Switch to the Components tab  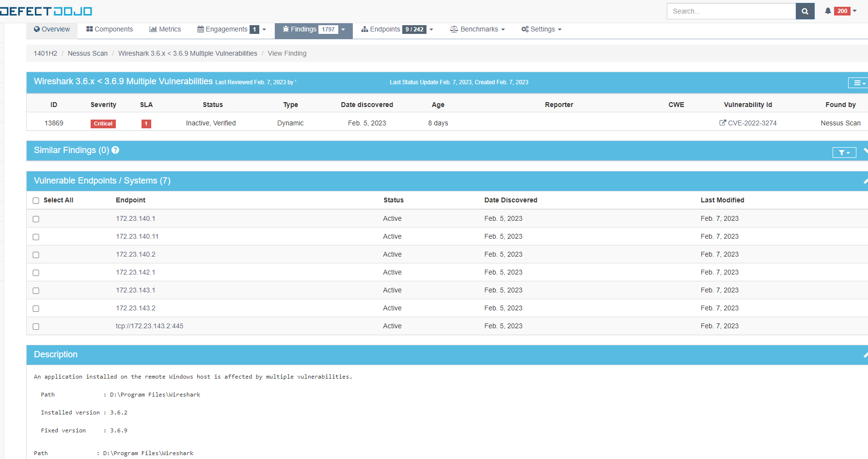109,29
